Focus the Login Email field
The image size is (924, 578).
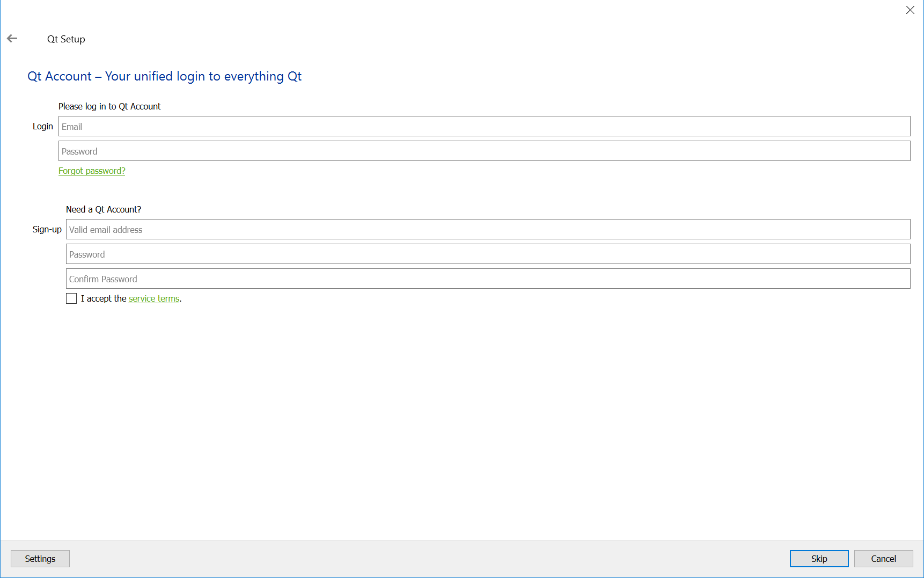(x=484, y=126)
